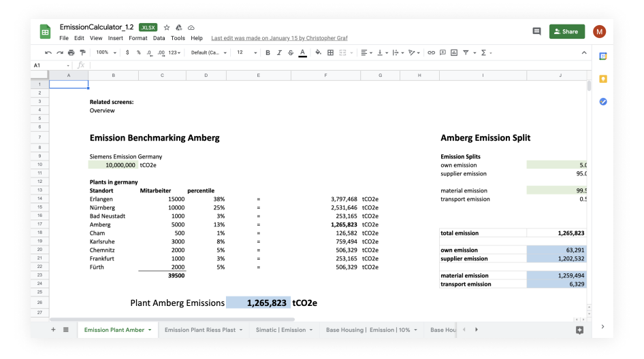The image size is (644, 359).
Task: Click the print icon
Action: click(71, 52)
